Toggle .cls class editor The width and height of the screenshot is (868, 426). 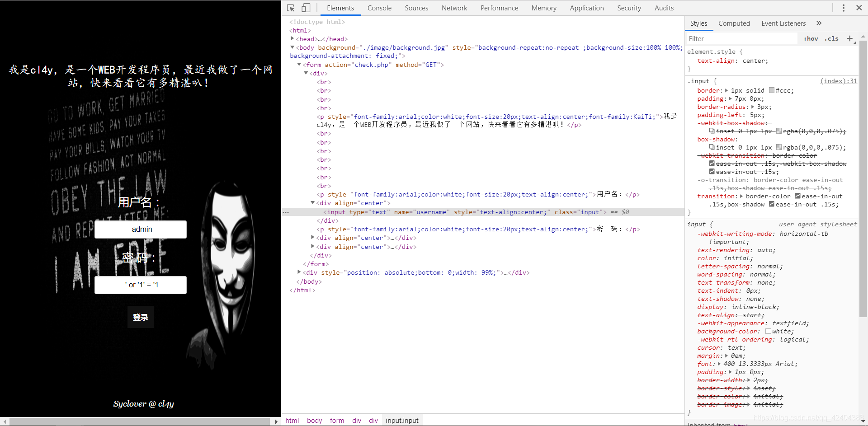pyautogui.click(x=831, y=38)
